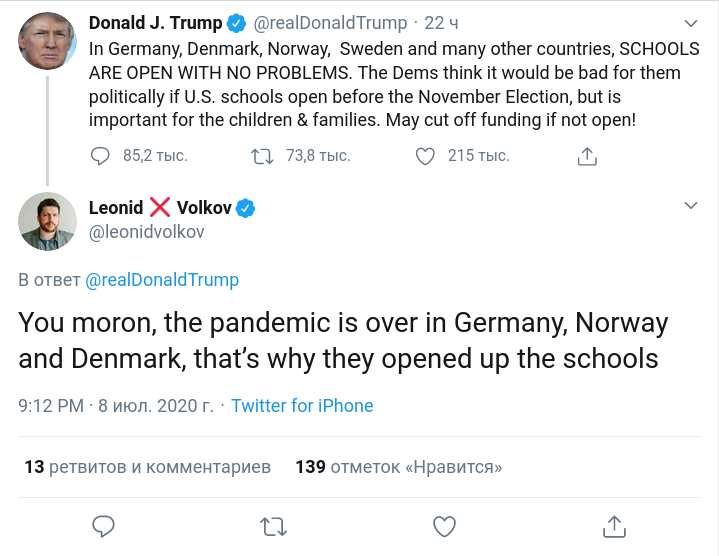Click @realDonaldTrump mention in reply line

[x=162, y=280]
